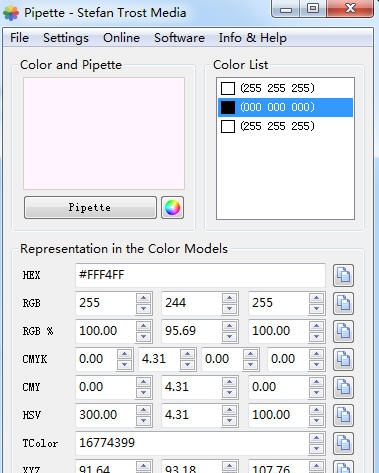The image size is (379, 473).
Task: Increase CMY yellow value up arrow
Action: click(316, 382)
